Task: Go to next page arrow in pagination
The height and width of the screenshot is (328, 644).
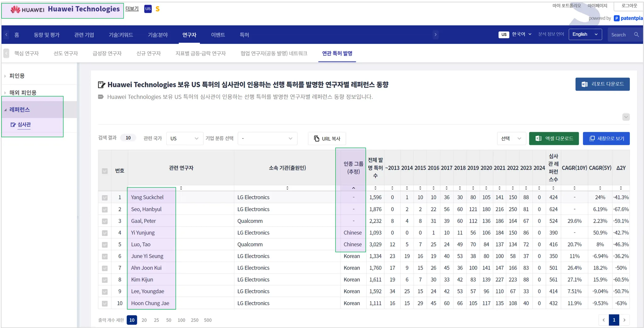Action: tap(625, 320)
